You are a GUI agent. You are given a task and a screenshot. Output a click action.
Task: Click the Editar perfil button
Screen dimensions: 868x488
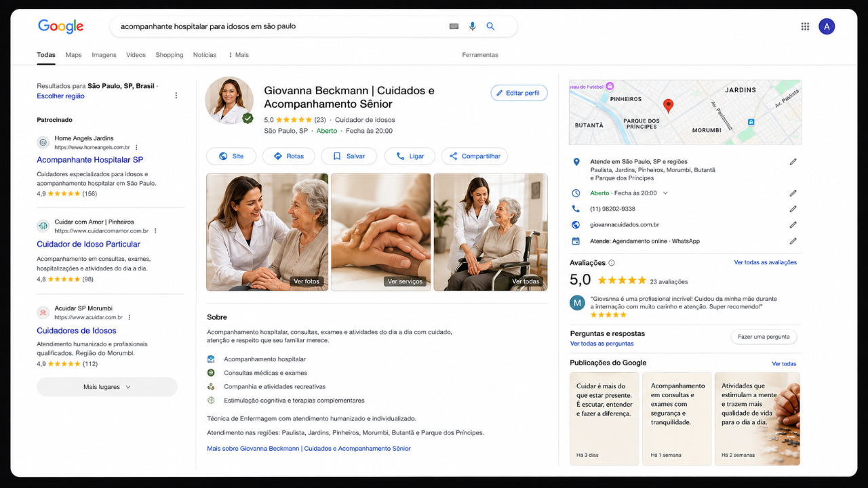click(x=519, y=93)
